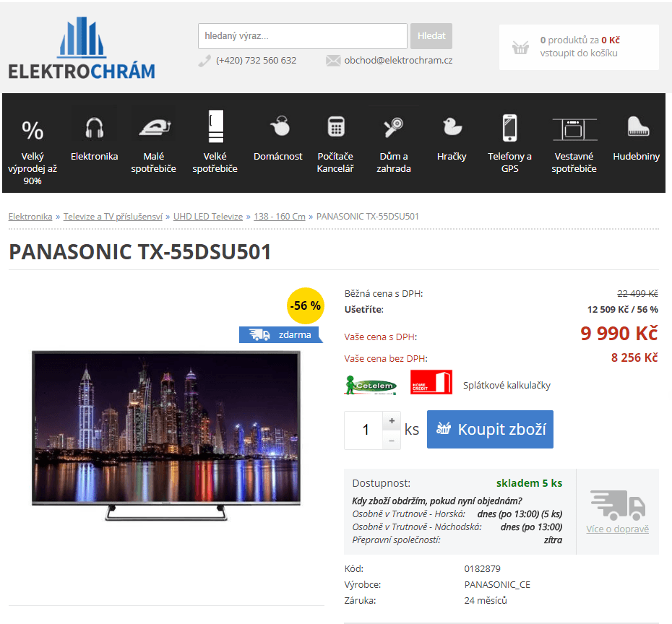The image size is (672, 624).
Task: Click the percent sale icon
Action: (x=33, y=130)
